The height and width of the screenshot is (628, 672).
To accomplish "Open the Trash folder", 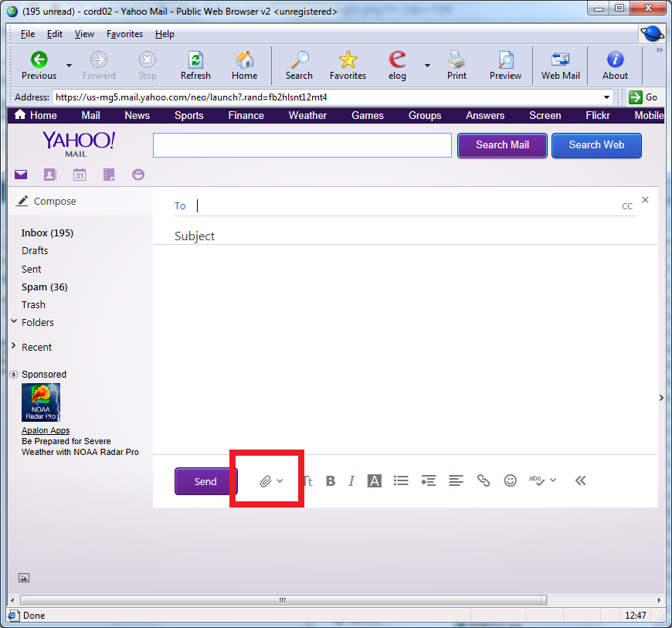I will pos(33,305).
